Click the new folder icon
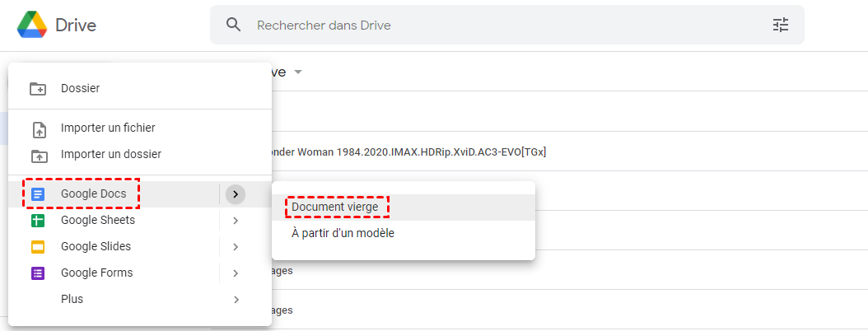Image resolution: width=868 pixels, height=331 pixels. 38,88
